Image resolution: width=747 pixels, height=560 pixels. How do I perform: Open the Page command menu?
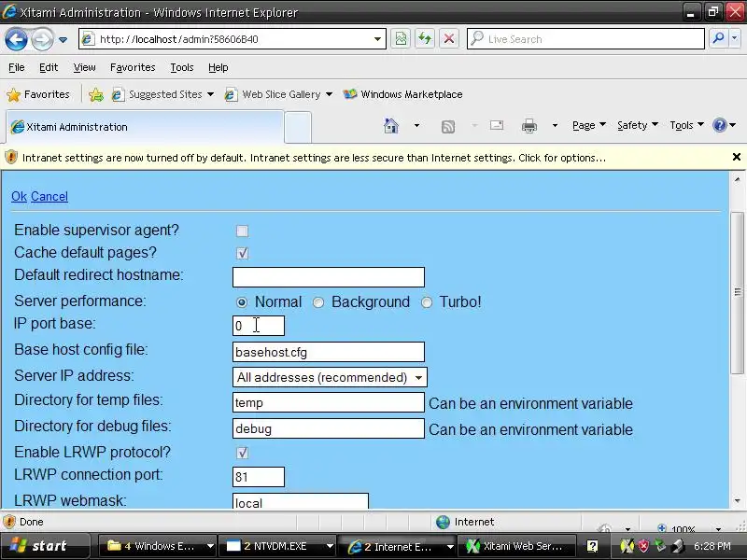point(589,125)
